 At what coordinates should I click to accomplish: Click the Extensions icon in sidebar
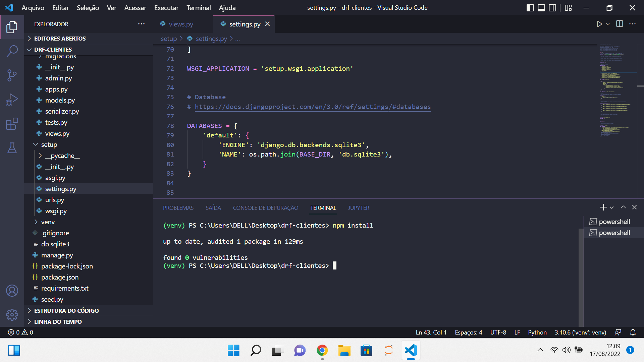12,124
